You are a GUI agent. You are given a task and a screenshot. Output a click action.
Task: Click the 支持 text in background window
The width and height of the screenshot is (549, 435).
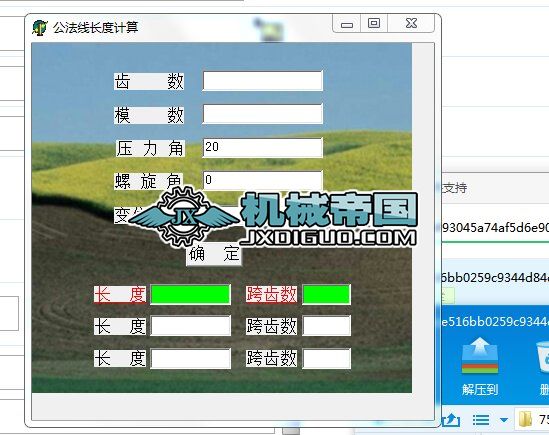(x=454, y=188)
